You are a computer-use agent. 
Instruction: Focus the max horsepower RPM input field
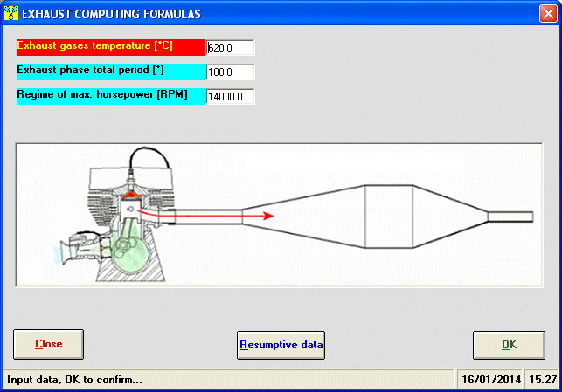tap(230, 96)
